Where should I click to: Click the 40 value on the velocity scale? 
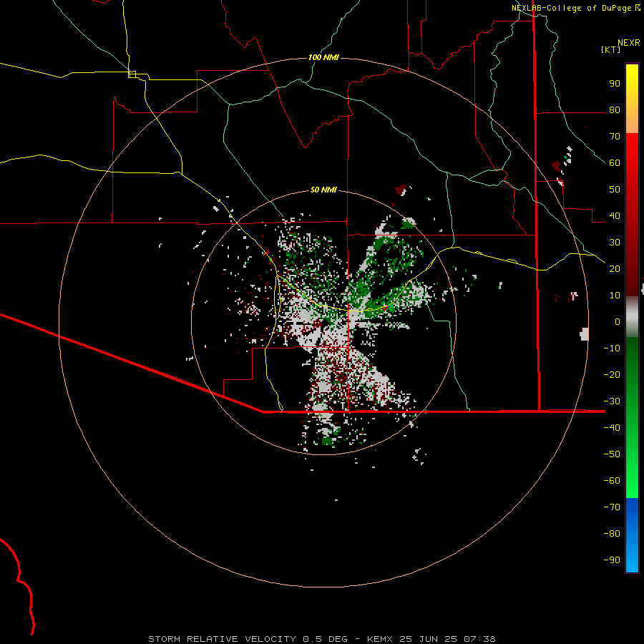pos(615,215)
